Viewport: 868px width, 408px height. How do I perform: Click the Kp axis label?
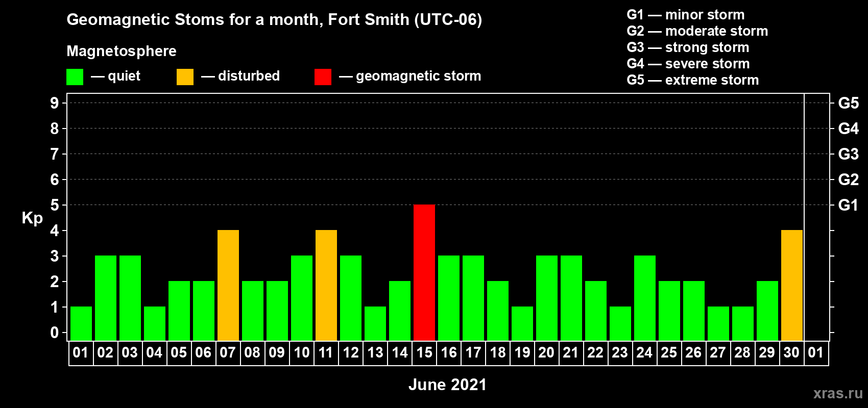(x=32, y=218)
